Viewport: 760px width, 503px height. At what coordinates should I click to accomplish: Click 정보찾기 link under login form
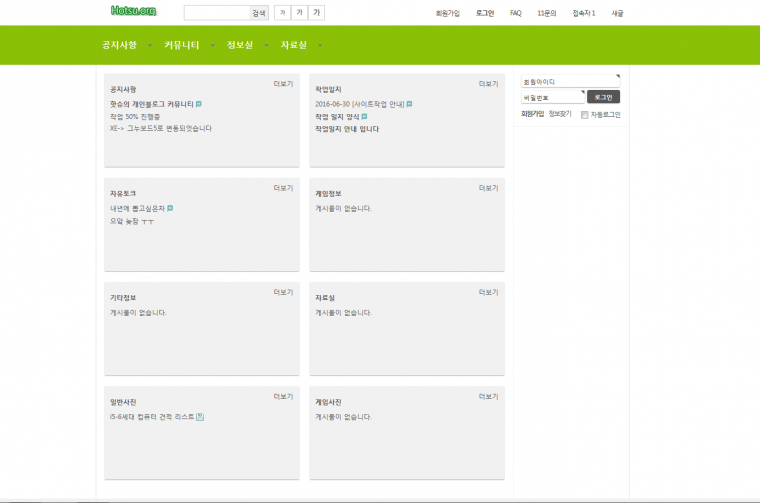(560, 115)
